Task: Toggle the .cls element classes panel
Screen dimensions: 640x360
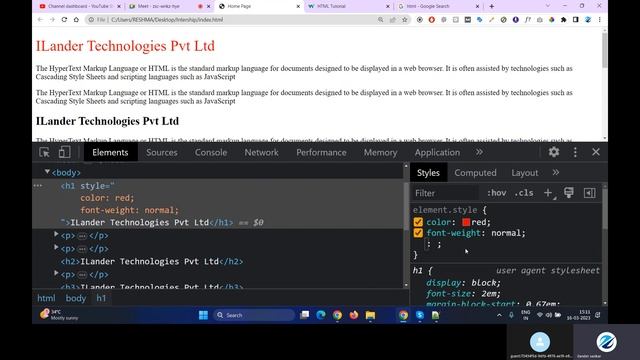Action: click(524, 193)
